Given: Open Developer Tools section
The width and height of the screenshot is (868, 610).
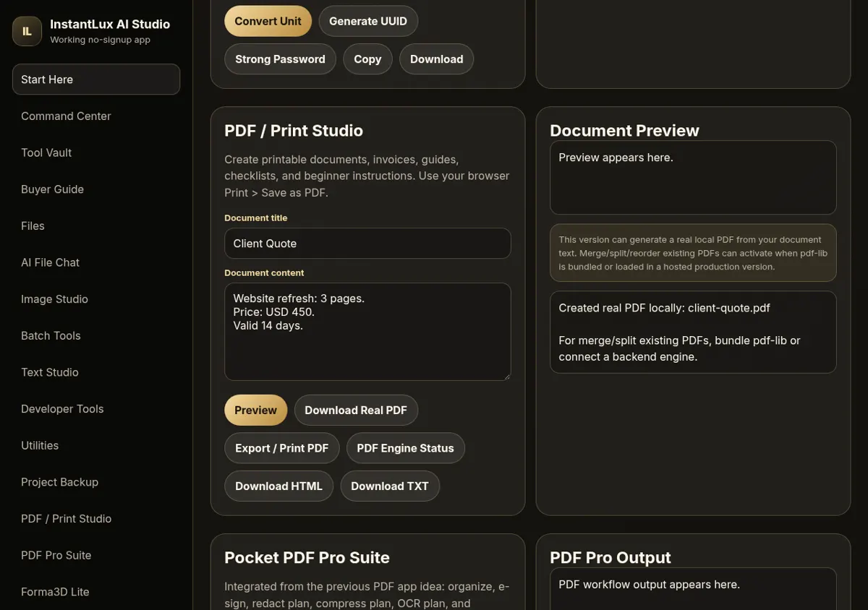Looking at the screenshot, I should (96, 409).
